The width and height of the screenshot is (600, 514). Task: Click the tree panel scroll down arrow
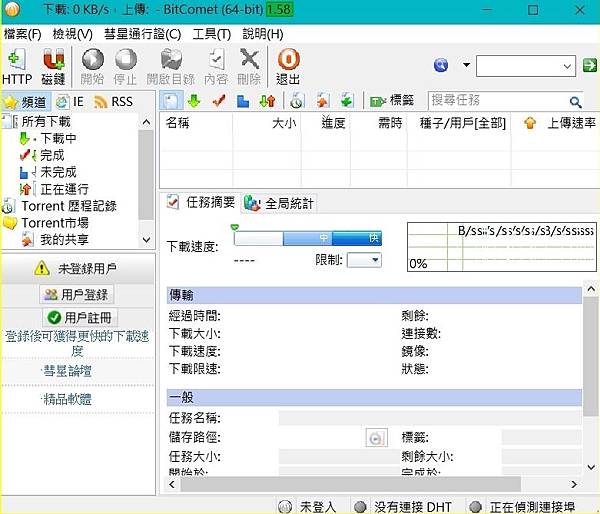(146, 240)
